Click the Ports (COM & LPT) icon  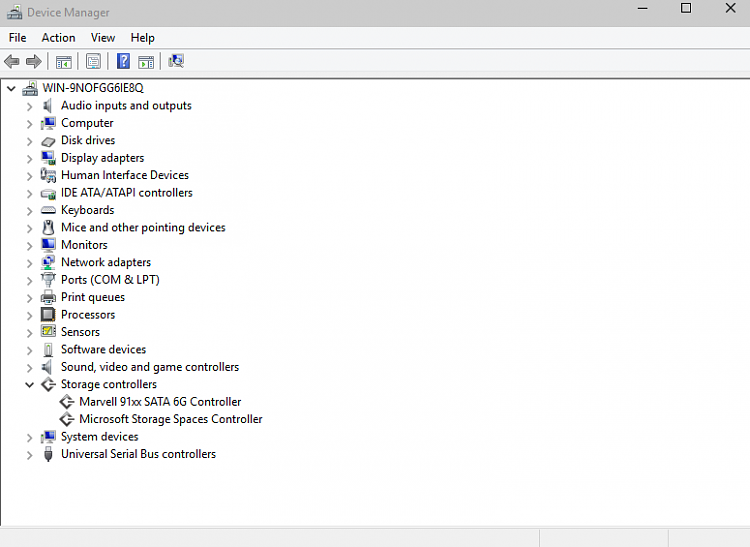[x=48, y=280]
